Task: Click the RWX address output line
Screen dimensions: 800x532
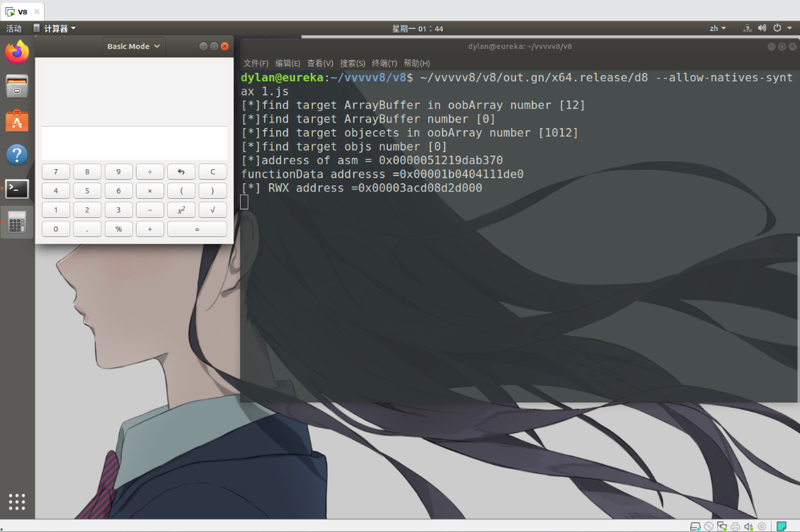Action: (x=362, y=188)
